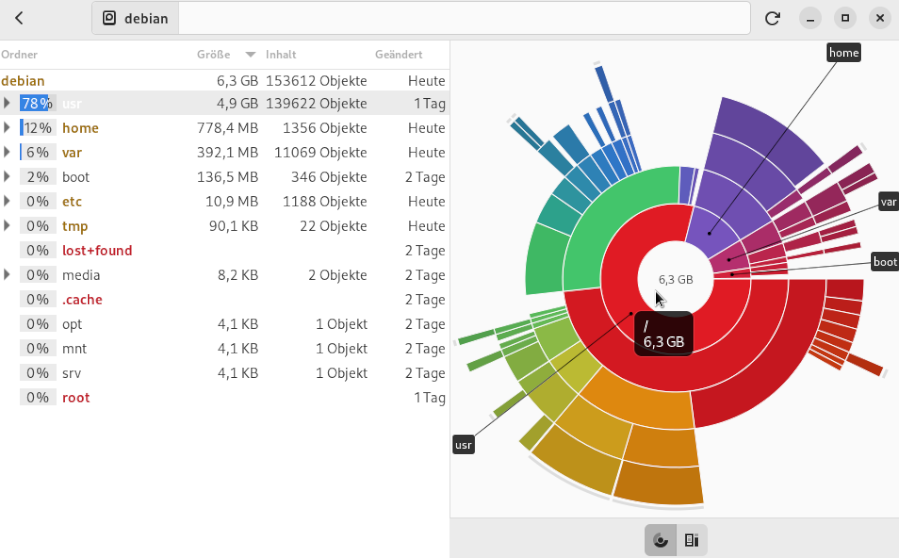The image size is (899, 558).
Task: Click the 153612 Objekte cell
Action: pyautogui.click(x=316, y=81)
